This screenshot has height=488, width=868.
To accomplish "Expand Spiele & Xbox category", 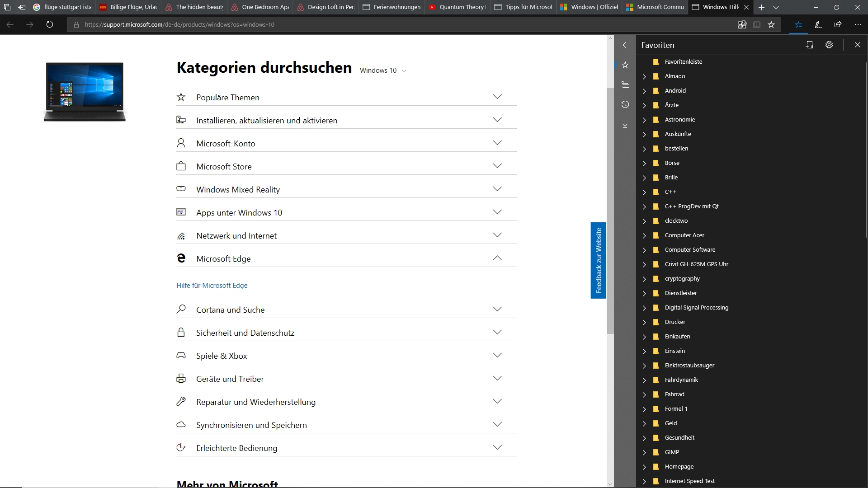I will 346,356.
